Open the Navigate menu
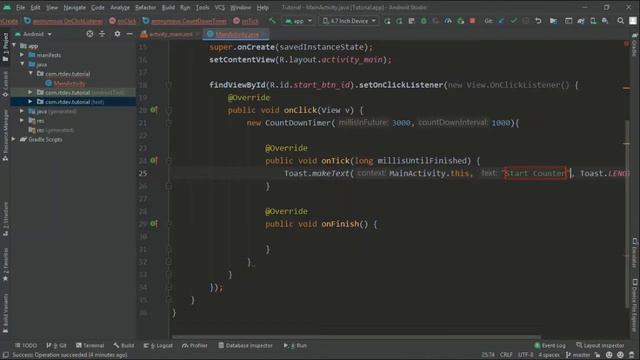The width and height of the screenshot is (640, 360). pos(74,7)
